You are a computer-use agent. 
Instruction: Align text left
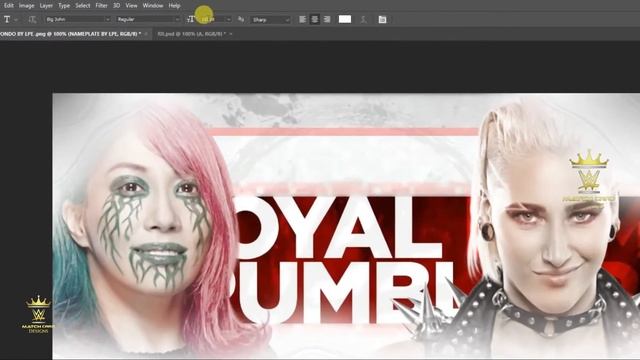coord(302,19)
